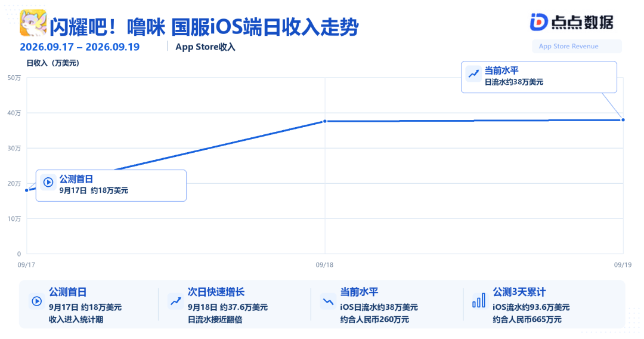The image size is (644, 339).
Task: Click the 点点数据 brand name text
Action: [582, 22]
